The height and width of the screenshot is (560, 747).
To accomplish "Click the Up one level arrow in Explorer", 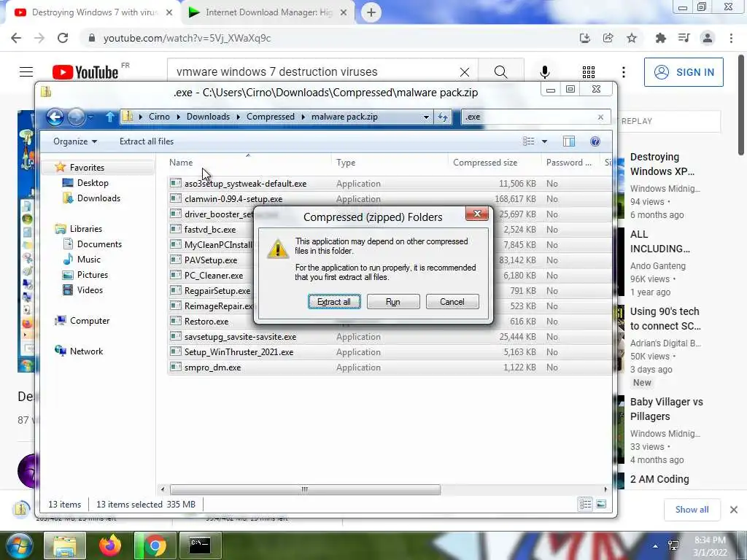I will pos(110,117).
